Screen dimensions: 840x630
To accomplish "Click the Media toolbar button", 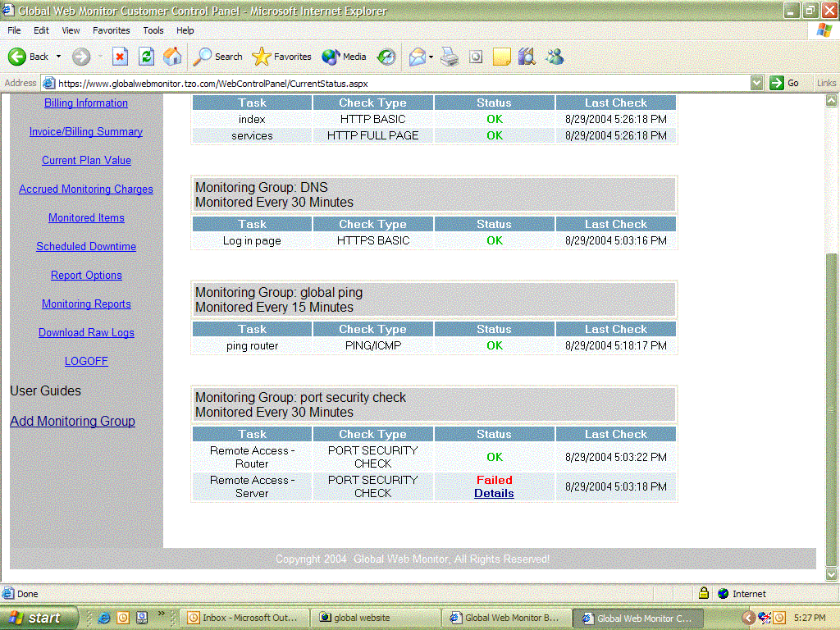I will click(345, 57).
